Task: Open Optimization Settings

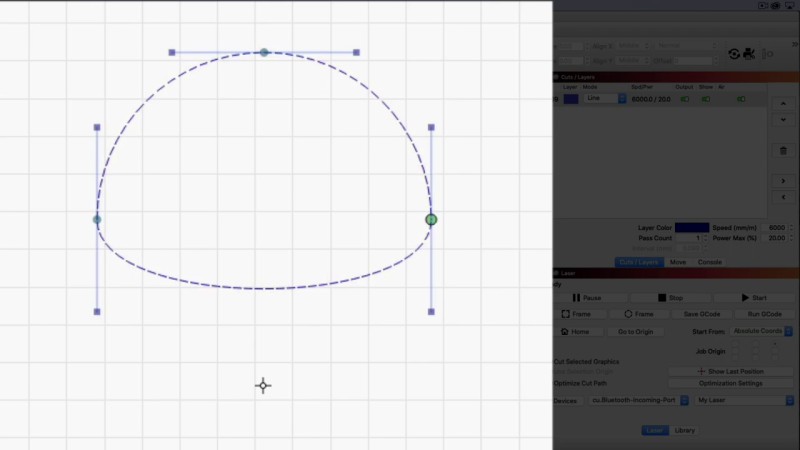Action: 730,383
